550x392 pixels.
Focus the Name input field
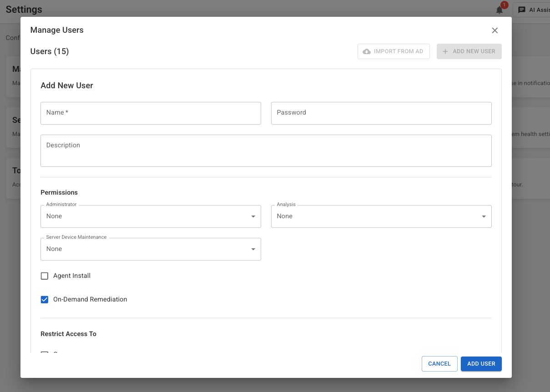(151, 113)
